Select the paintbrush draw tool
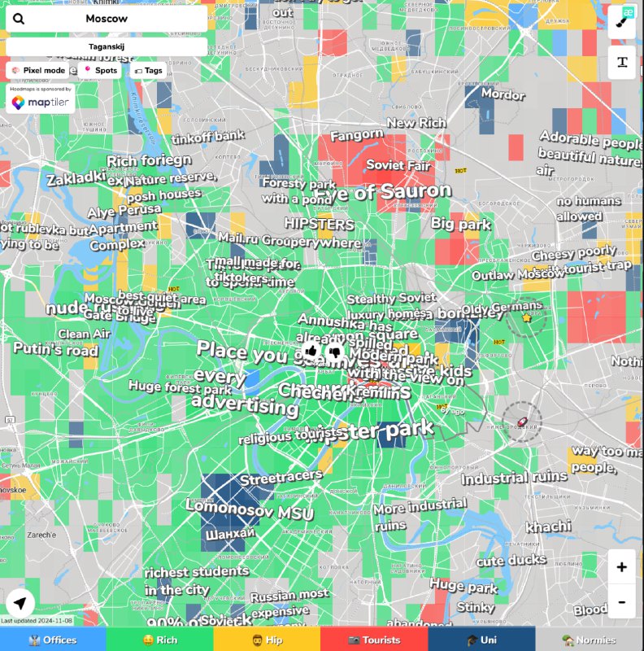This screenshot has height=651, width=644. point(622,20)
